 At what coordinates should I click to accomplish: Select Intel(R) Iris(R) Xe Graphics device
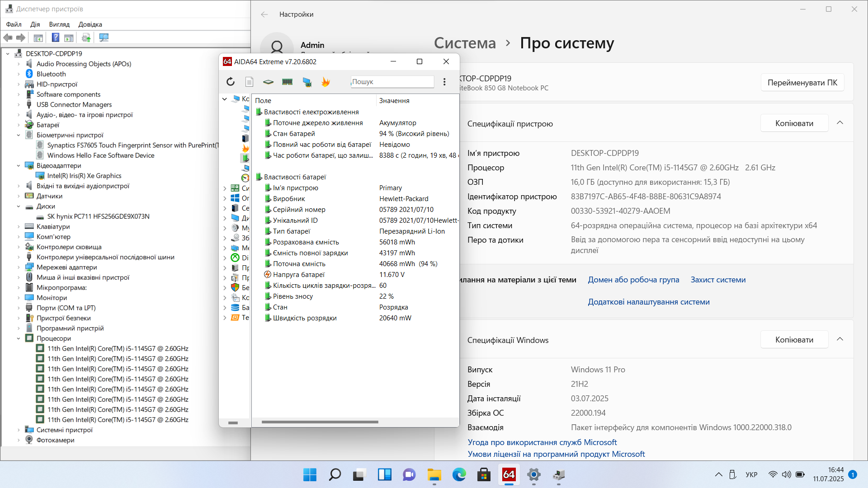tap(84, 176)
